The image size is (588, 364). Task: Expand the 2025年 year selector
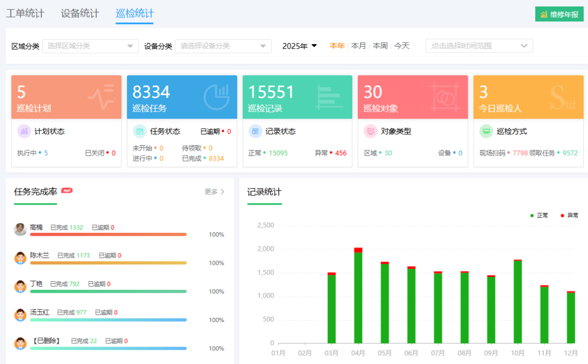click(299, 46)
